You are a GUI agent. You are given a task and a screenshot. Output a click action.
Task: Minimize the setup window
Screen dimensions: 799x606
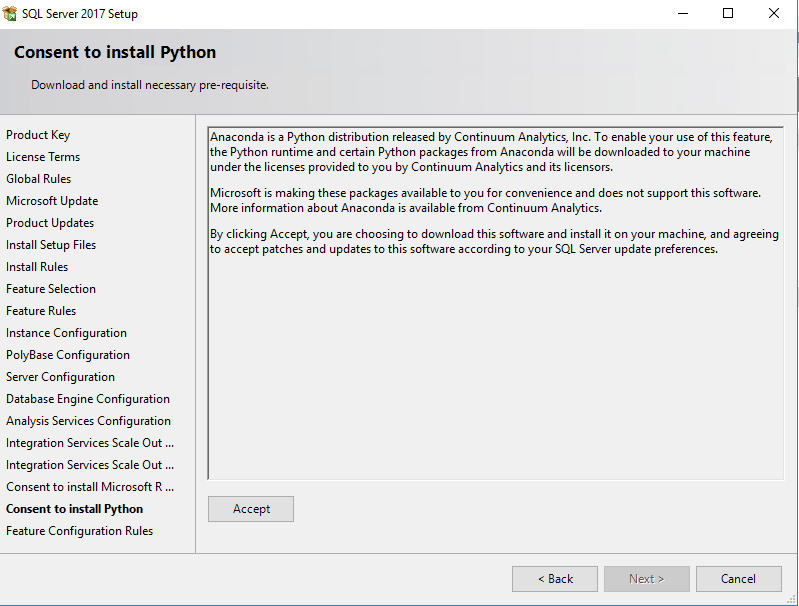(x=682, y=14)
